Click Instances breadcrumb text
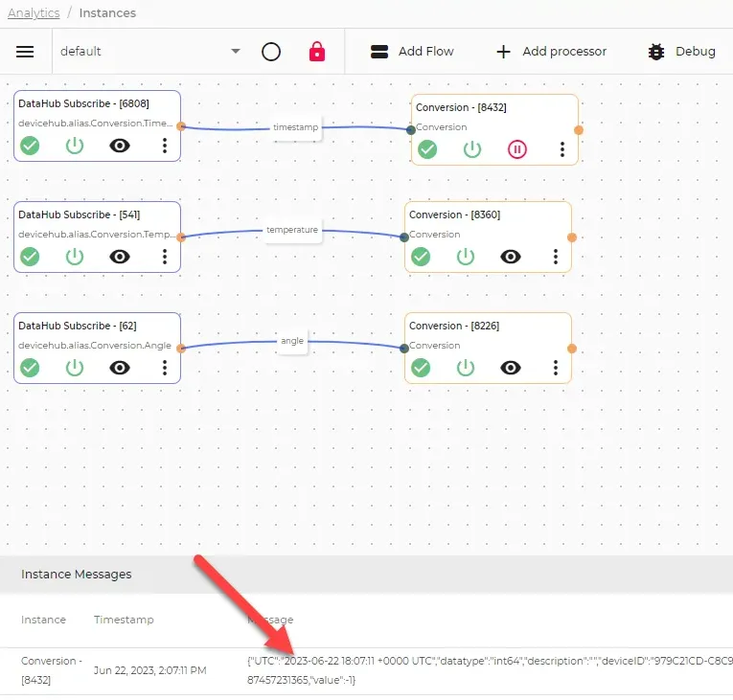Screen dimensions: 733x700 coord(107,13)
